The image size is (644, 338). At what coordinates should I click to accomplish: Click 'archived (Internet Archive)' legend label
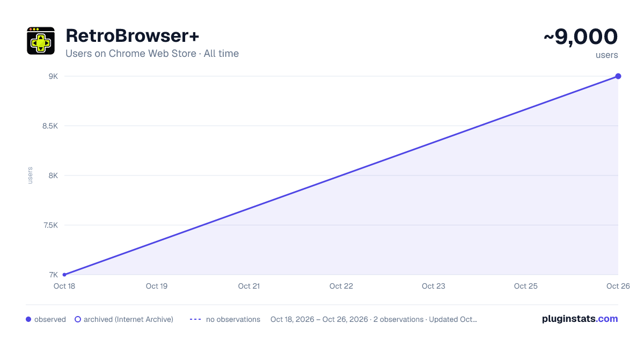[x=128, y=319]
